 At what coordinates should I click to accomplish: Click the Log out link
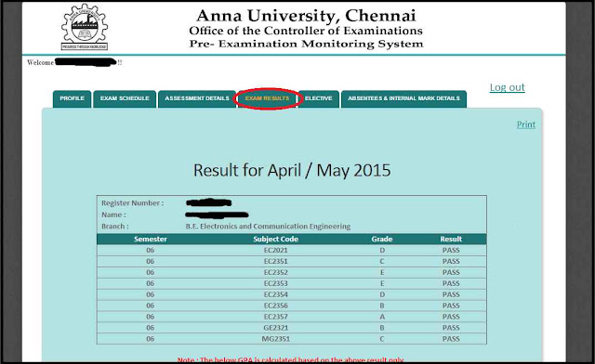pyautogui.click(x=508, y=87)
